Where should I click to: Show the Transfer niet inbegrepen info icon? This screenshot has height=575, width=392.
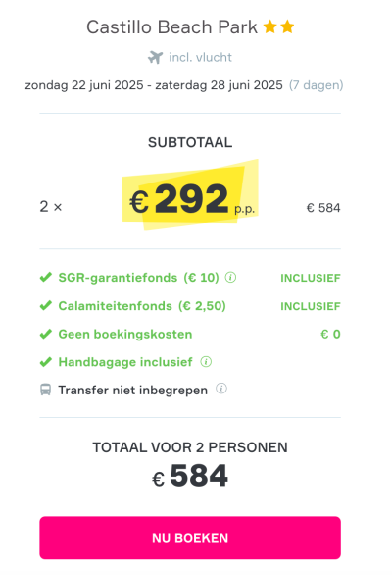point(221,389)
